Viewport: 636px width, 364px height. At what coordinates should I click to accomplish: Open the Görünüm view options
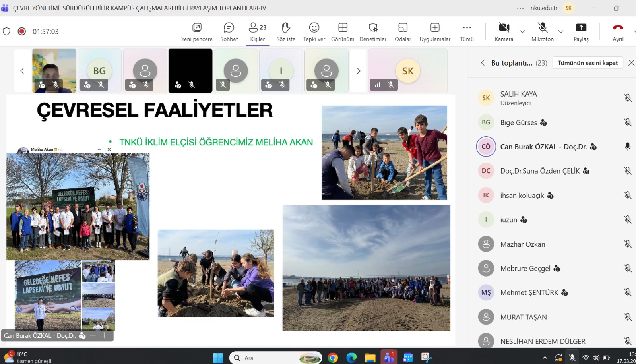pos(343,32)
